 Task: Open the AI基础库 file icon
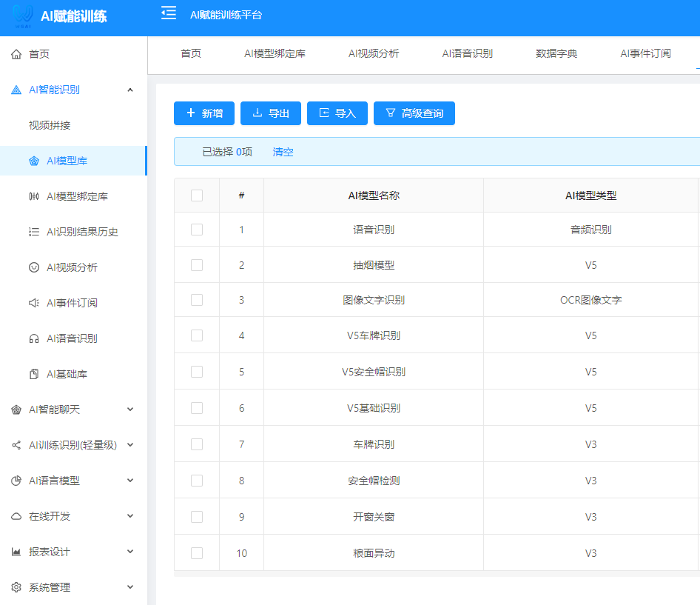tap(33, 373)
